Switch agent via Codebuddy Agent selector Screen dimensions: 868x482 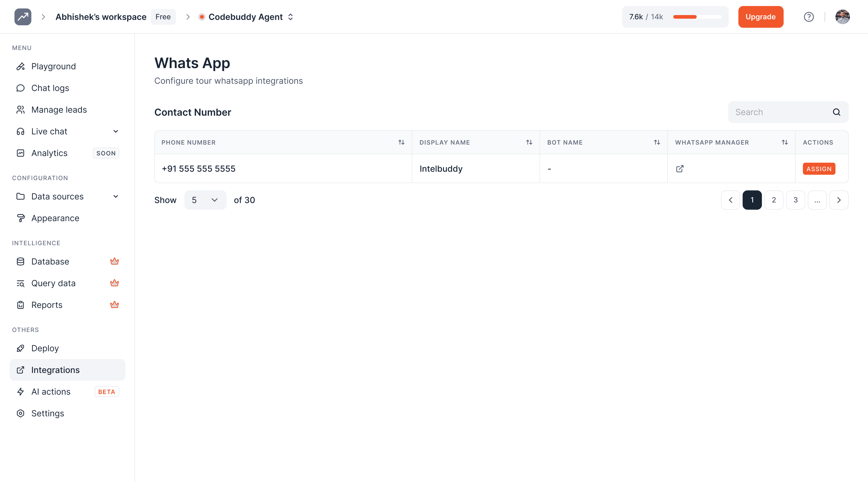(x=246, y=17)
